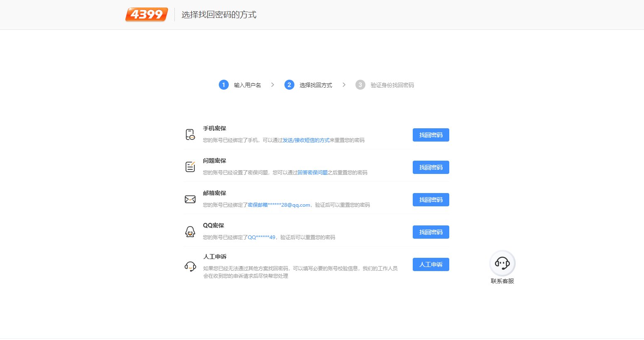Click the 4399 logo
The width and height of the screenshot is (644, 340).
coord(146,15)
